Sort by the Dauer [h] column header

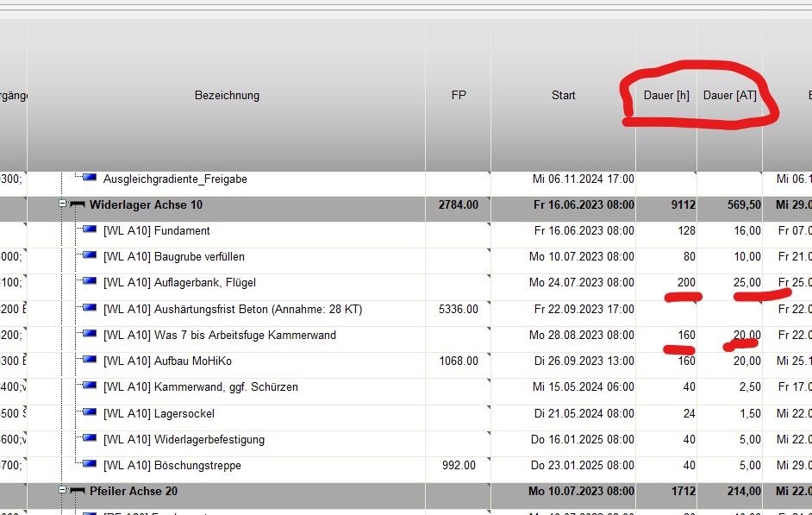[665, 95]
